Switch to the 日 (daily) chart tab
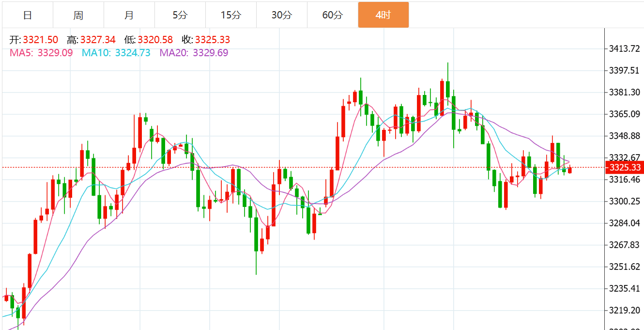 (28, 15)
